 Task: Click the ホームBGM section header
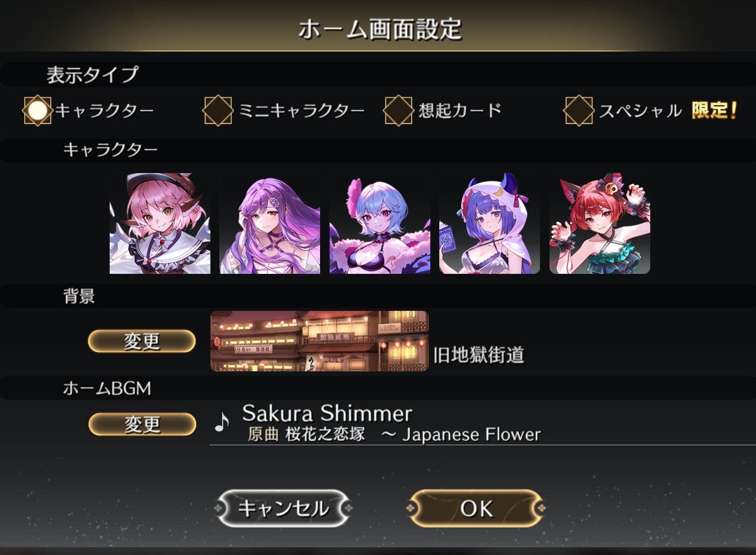[107, 388]
